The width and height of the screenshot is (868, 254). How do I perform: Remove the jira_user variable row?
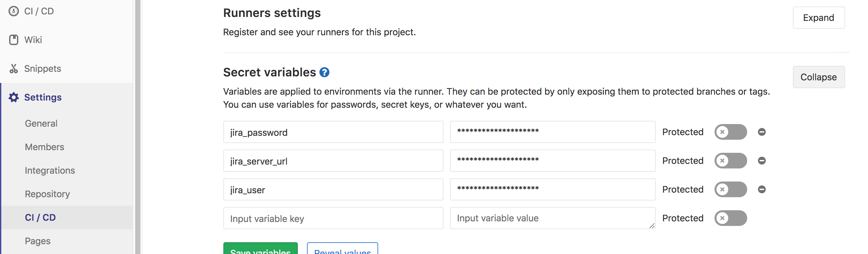pyautogui.click(x=762, y=189)
